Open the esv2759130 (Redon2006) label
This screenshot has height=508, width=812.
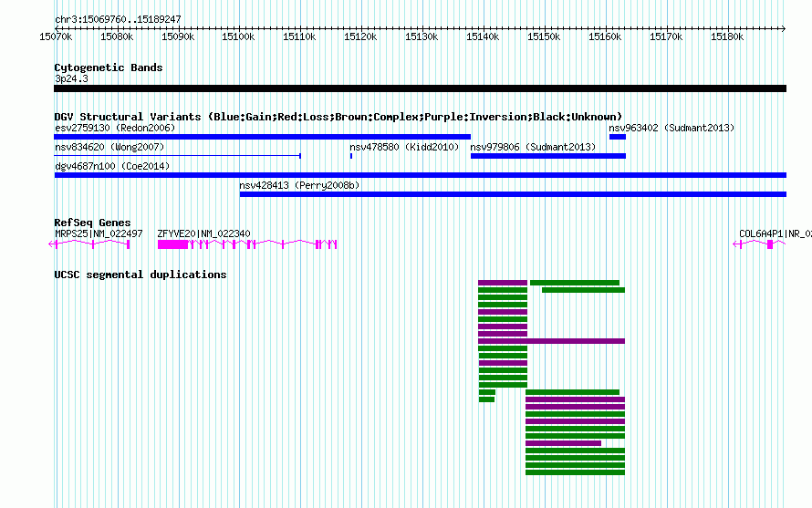(115, 128)
